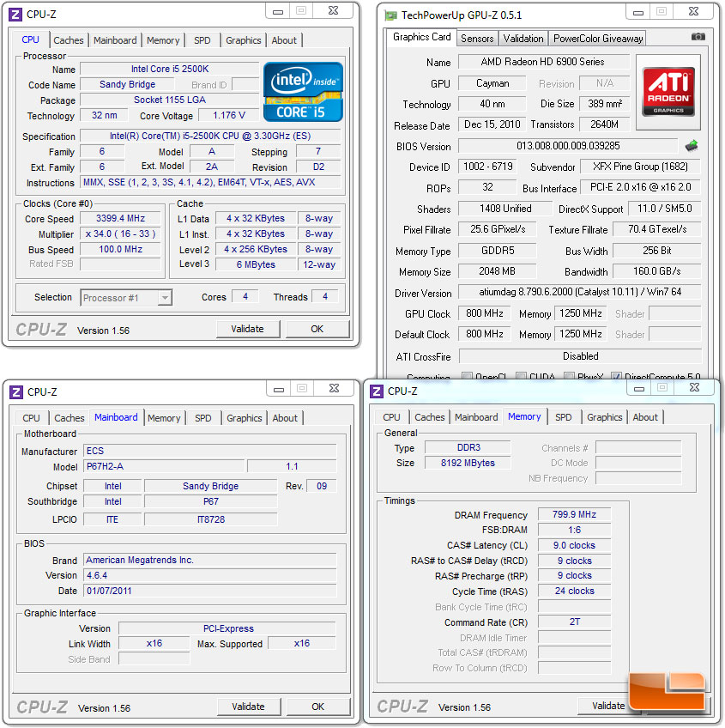The image size is (725, 728).
Task: Click the CPU-Z title icon in Processor window
Action: point(15,15)
